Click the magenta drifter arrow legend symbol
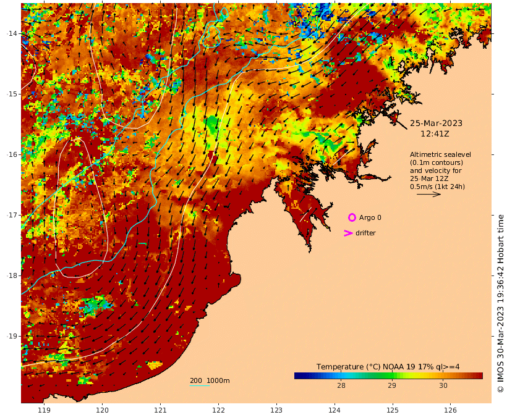Viewport: 507px width, 420px height. coord(348,233)
